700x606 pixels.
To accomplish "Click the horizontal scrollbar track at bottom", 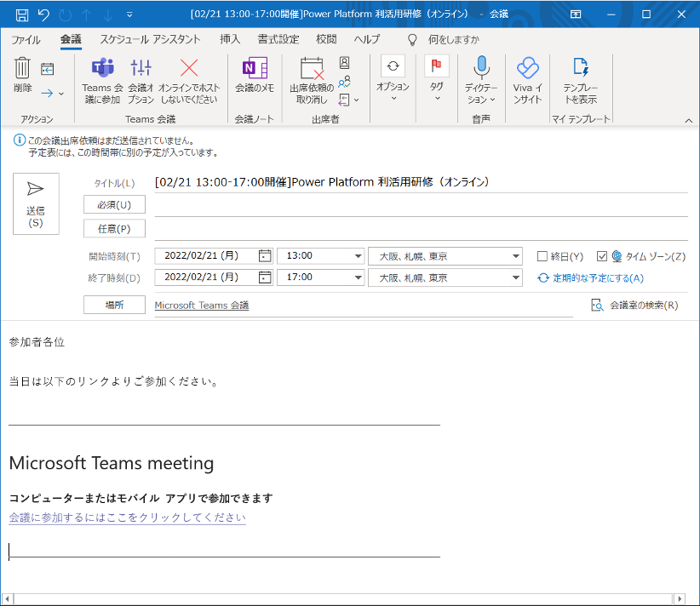I will [343, 599].
